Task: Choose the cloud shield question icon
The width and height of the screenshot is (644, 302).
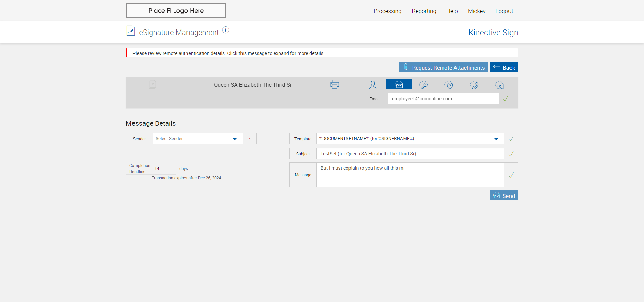Action: (449, 85)
